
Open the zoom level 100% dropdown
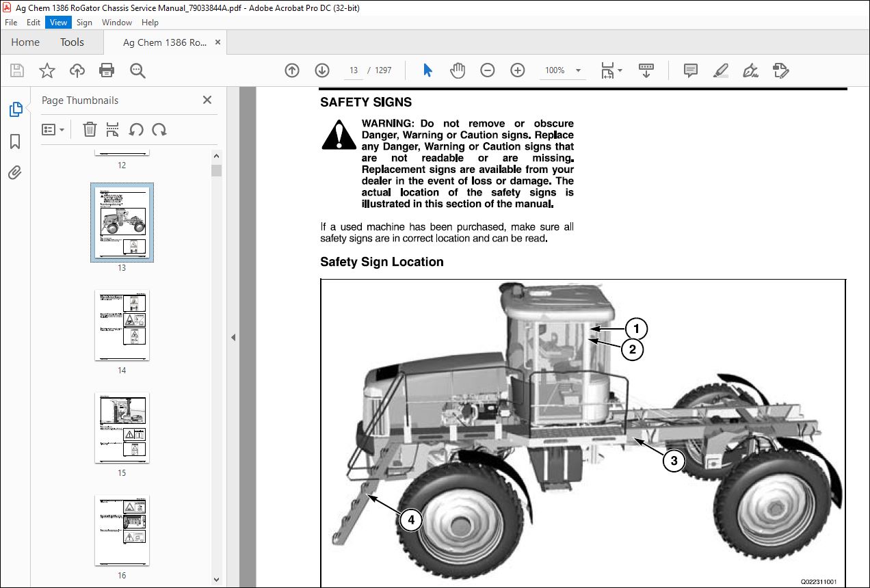(578, 70)
